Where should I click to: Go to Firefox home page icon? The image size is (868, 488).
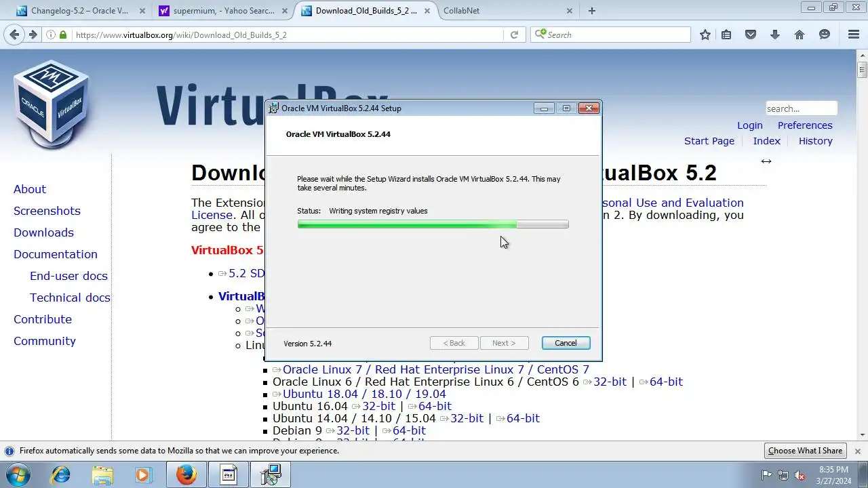[800, 35]
